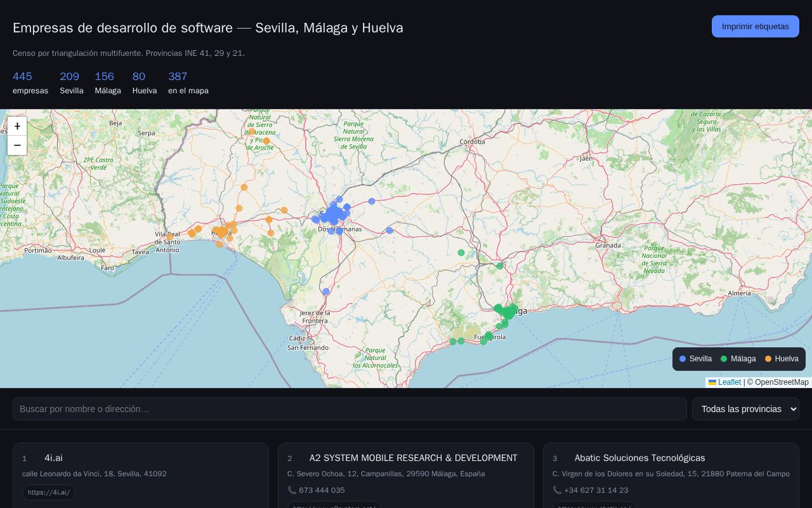Click phone number +34 627 31 14 23

tap(596, 490)
